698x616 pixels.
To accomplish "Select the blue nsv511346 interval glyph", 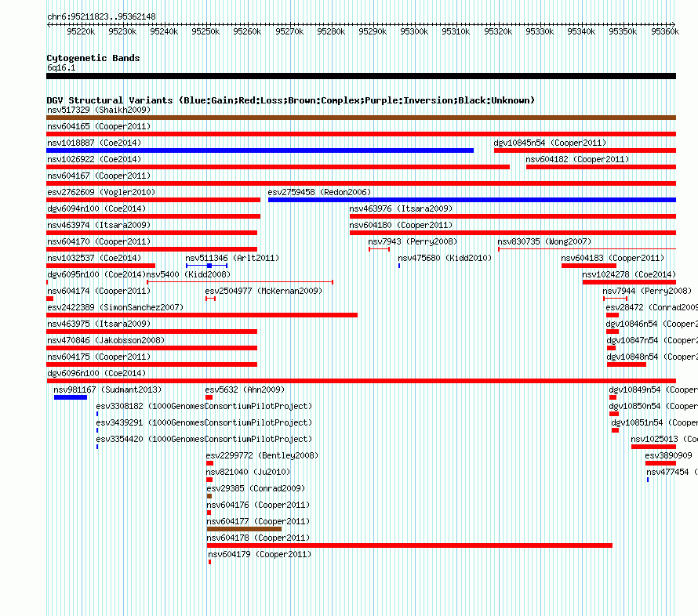I will tap(206, 266).
